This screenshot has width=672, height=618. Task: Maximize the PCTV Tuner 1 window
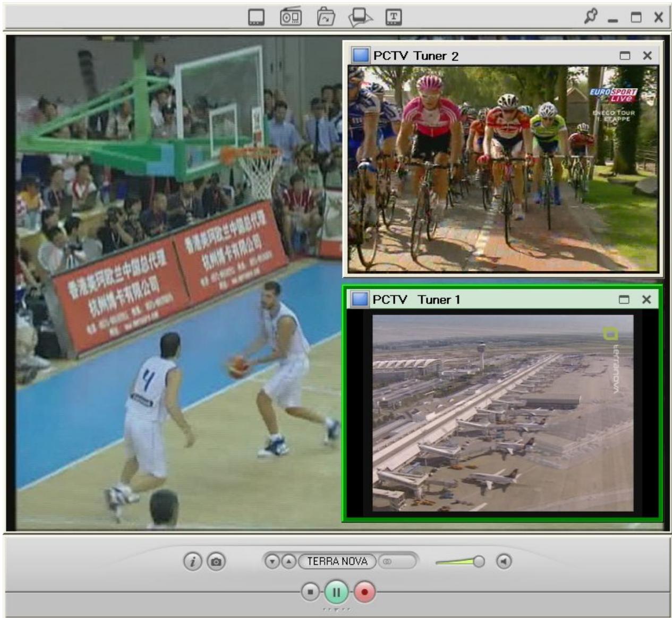[x=624, y=299]
